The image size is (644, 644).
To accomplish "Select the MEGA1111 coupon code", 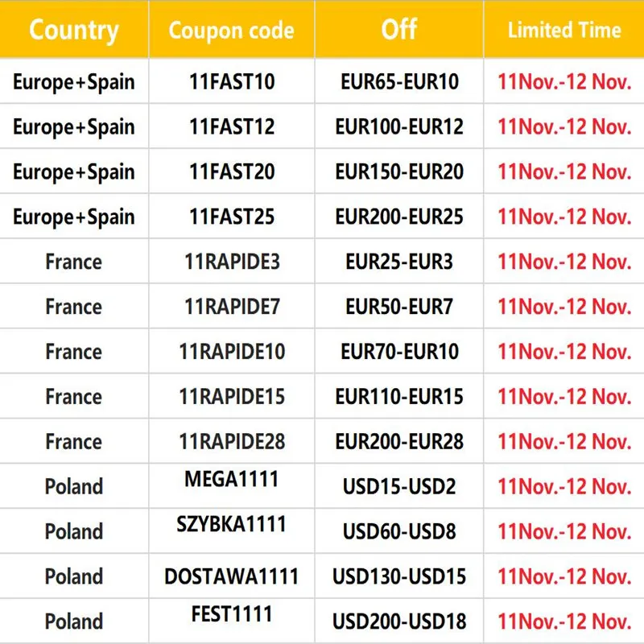I will click(x=232, y=480).
